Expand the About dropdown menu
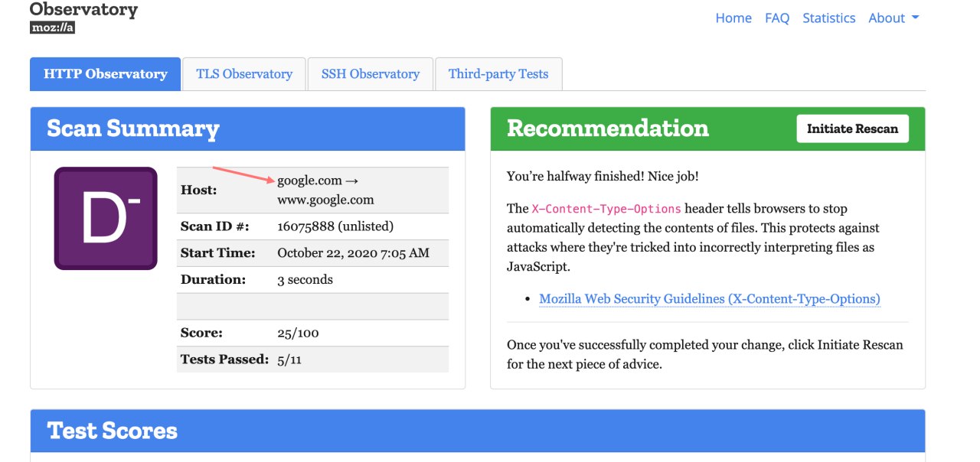This screenshot has width=980, height=462. (893, 18)
